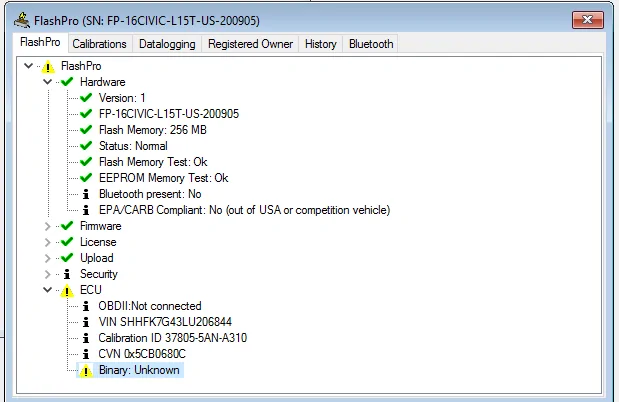Click the check icon beside EEPROM Memory Test

(86, 178)
